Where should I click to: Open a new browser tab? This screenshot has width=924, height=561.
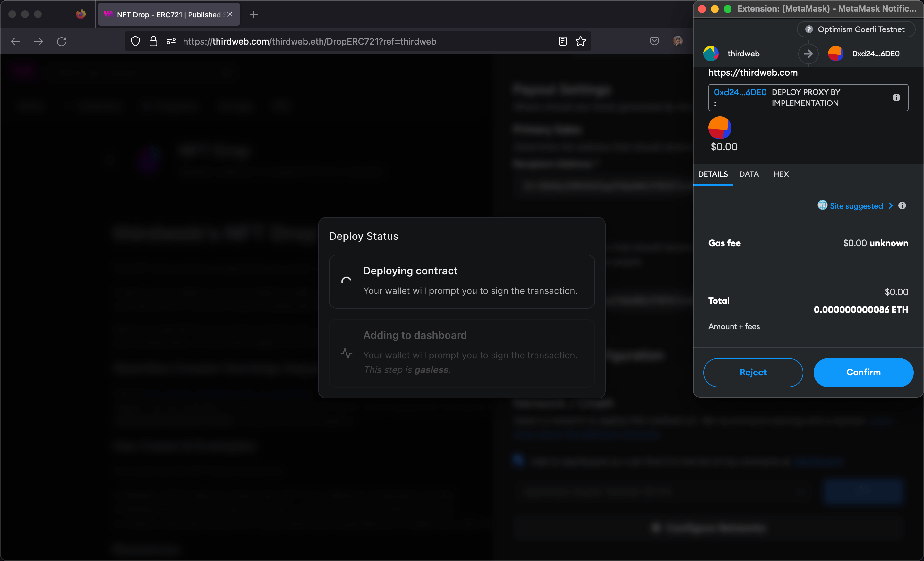(254, 15)
